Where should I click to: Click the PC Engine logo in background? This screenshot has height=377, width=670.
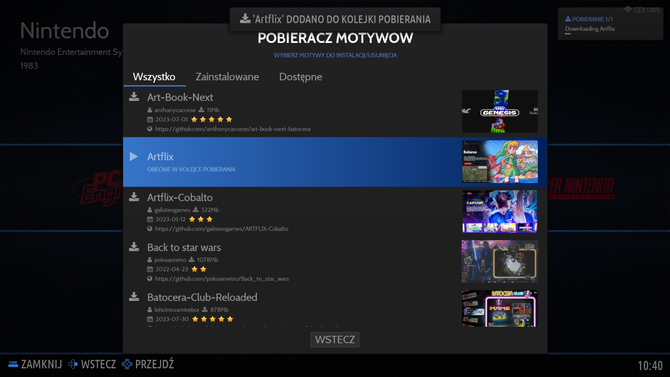click(98, 189)
